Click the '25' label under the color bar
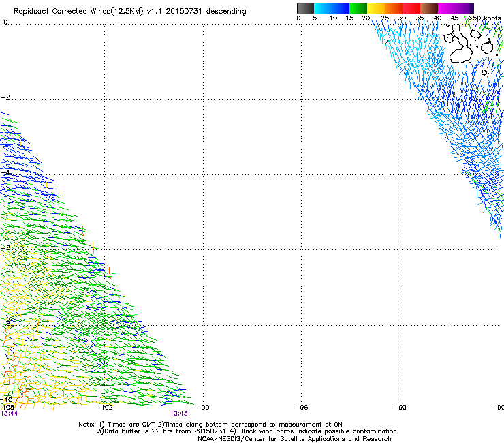 [385, 18]
